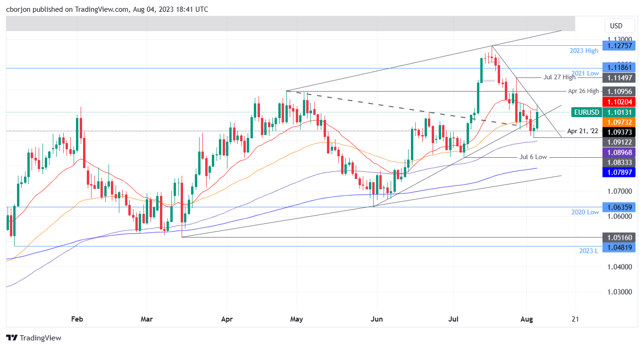This screenshot has height=348, width=644.
Task: Click the blue 1.07897 moving average price tag
Action: point(620,173)
